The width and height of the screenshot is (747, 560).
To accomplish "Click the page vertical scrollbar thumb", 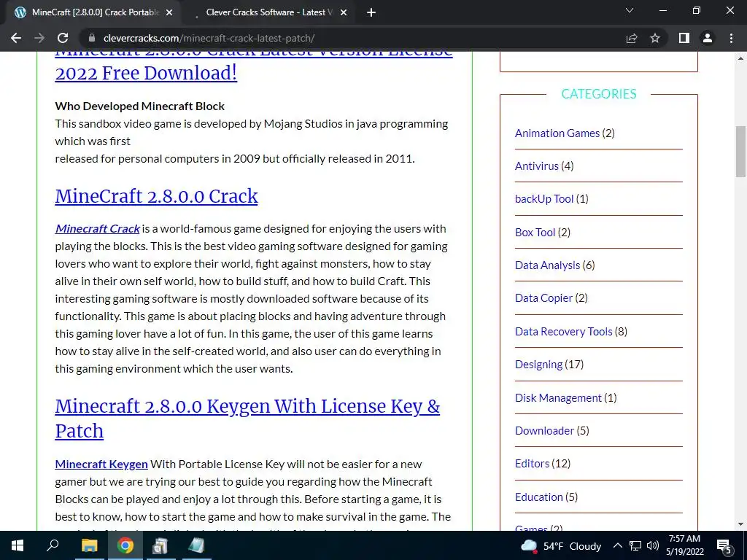I will (740, 152).
